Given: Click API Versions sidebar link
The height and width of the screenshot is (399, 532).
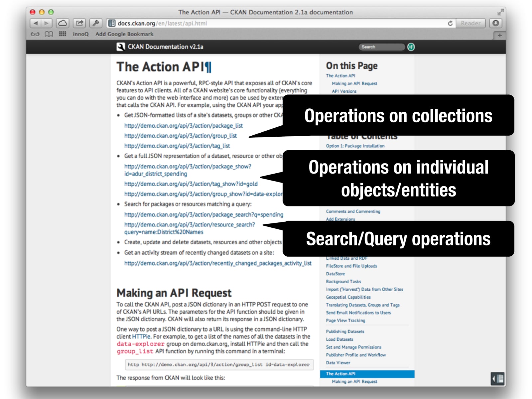Looking at the screenshot, I should click(x=344, y=91).
